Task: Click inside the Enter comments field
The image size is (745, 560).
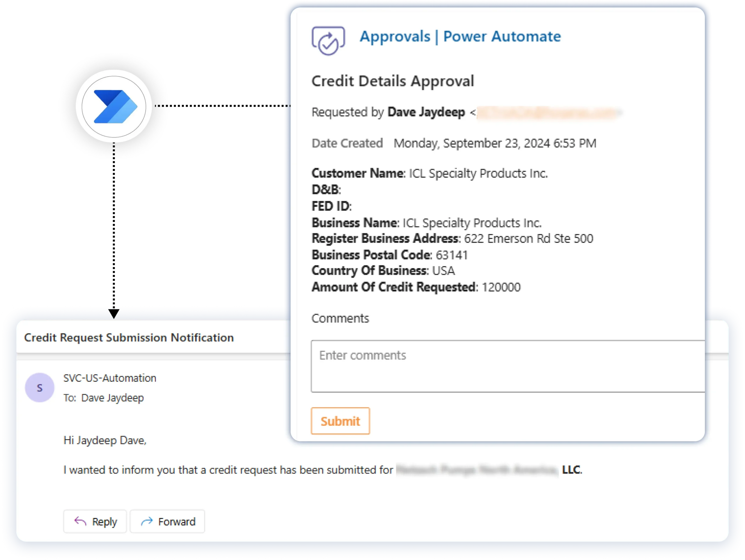Action: 508,366
